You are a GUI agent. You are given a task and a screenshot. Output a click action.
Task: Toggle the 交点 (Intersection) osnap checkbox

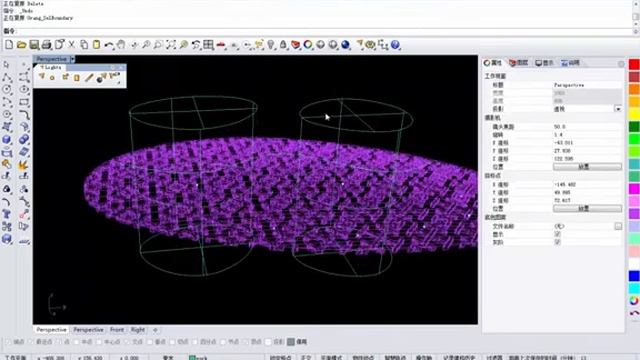127,342
